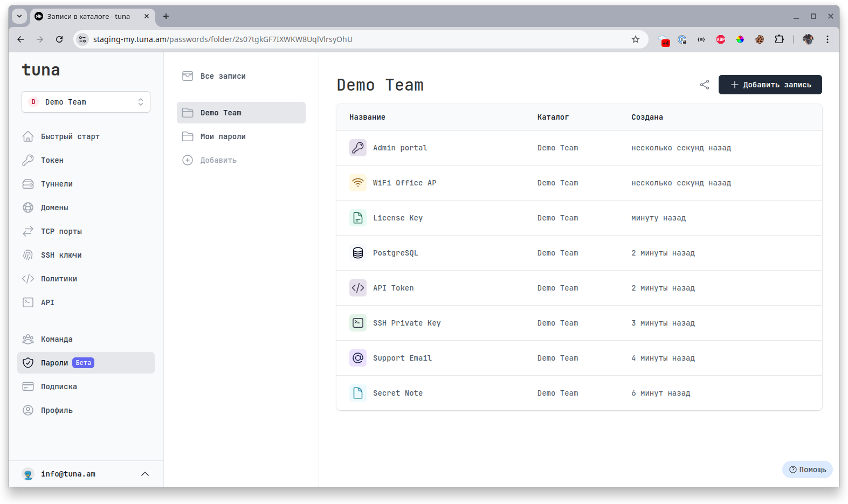Click the share icon next to Demo Team
The image size is (848, 504).
[x=705, y=85]
